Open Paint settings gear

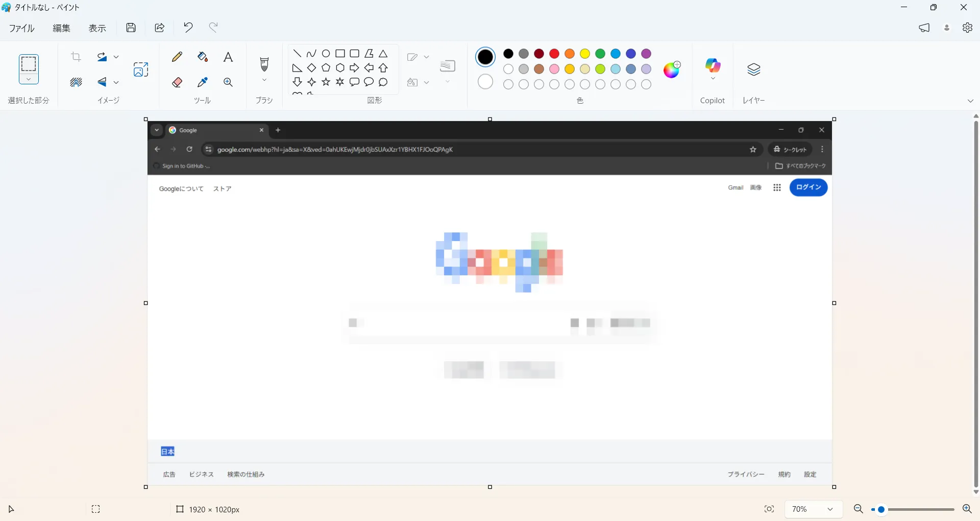tap(967, 28)
